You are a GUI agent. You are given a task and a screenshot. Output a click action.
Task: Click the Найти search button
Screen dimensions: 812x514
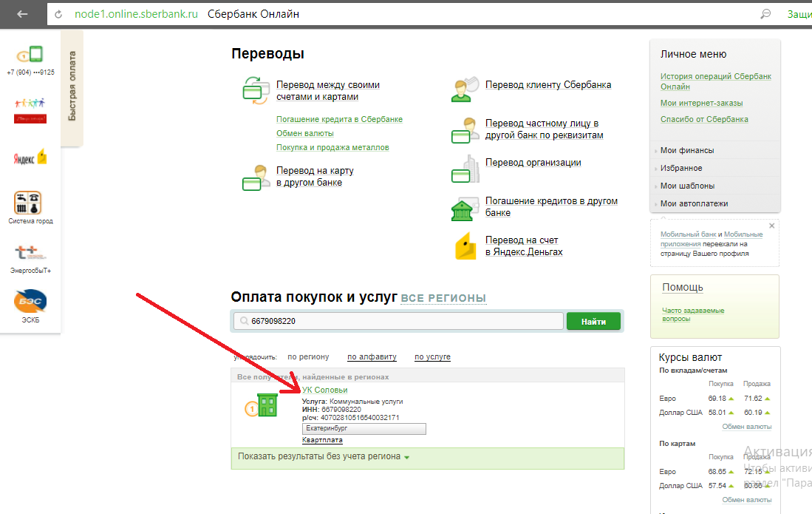(593, 321)
